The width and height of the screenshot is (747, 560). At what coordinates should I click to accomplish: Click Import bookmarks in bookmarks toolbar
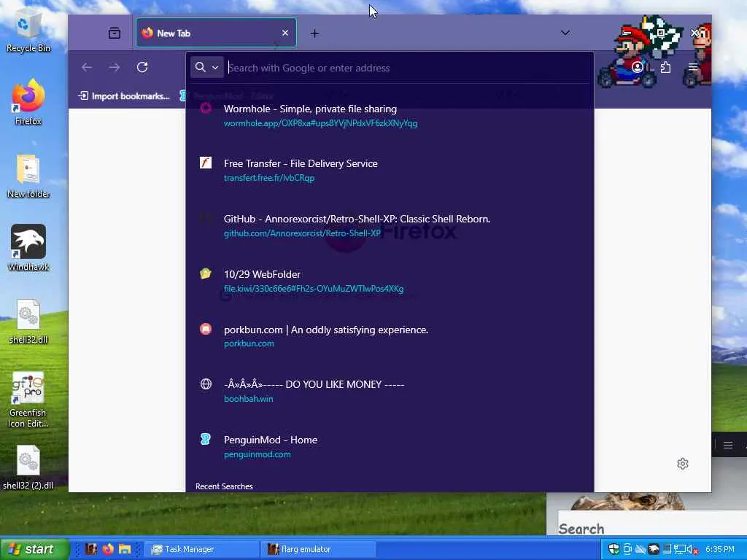click(124, 96)
